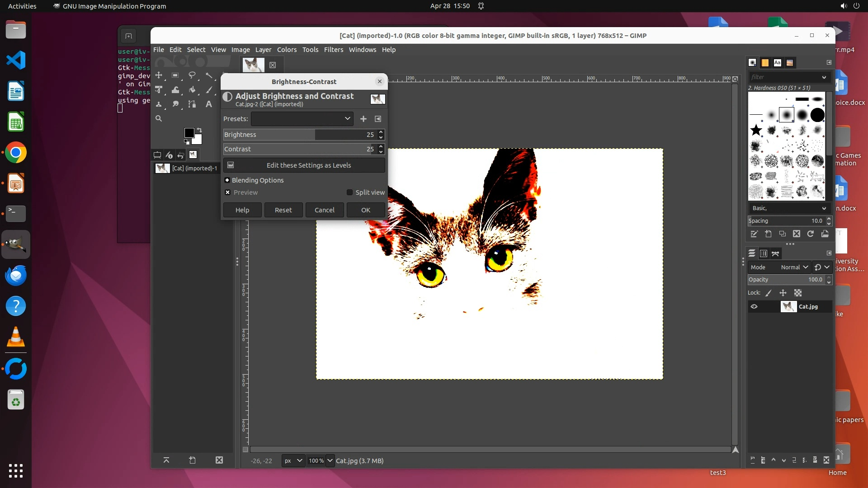Viewport: 868px width, 488px height.
Task: Save current settings as named preset
Action: tap(363, 119)
